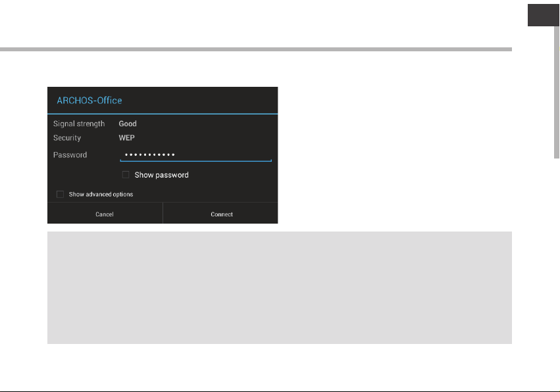The image size is (560, 392).
Task: Cancel the Wi-Fi connection dialog
Action: [x=105, y=214]
